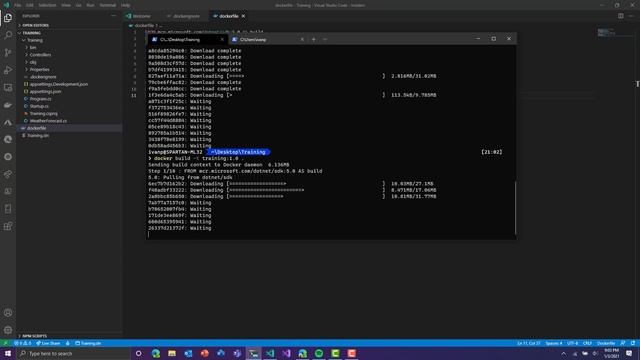Click the notifications bell in status bar

tap(633, 343)
